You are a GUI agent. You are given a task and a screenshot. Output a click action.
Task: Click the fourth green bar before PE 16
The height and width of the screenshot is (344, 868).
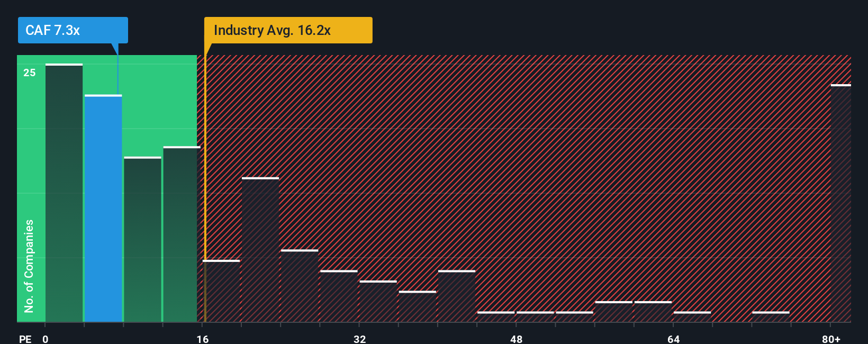click(182, 234)
